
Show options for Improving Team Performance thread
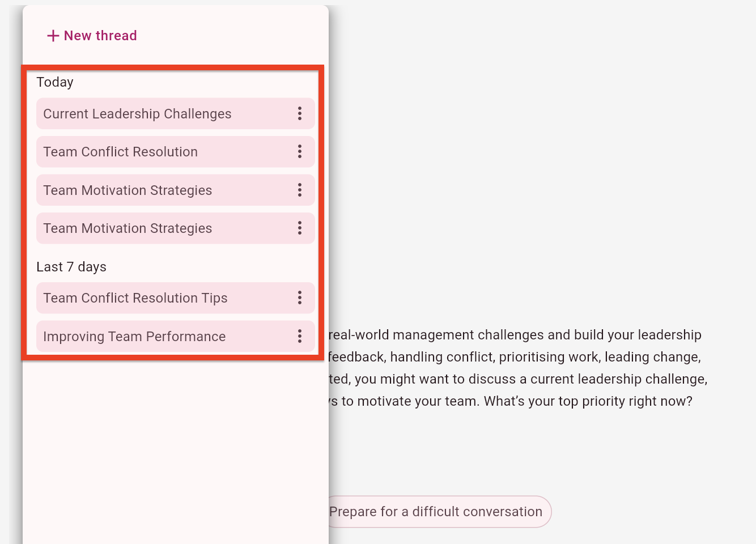point(300,336)
